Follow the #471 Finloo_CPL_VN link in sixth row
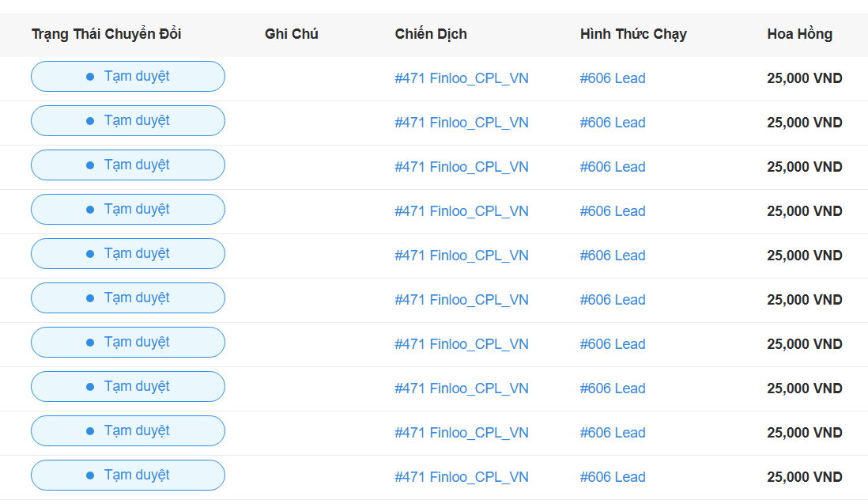The image size is (868, 504). [x=462, y=300]
